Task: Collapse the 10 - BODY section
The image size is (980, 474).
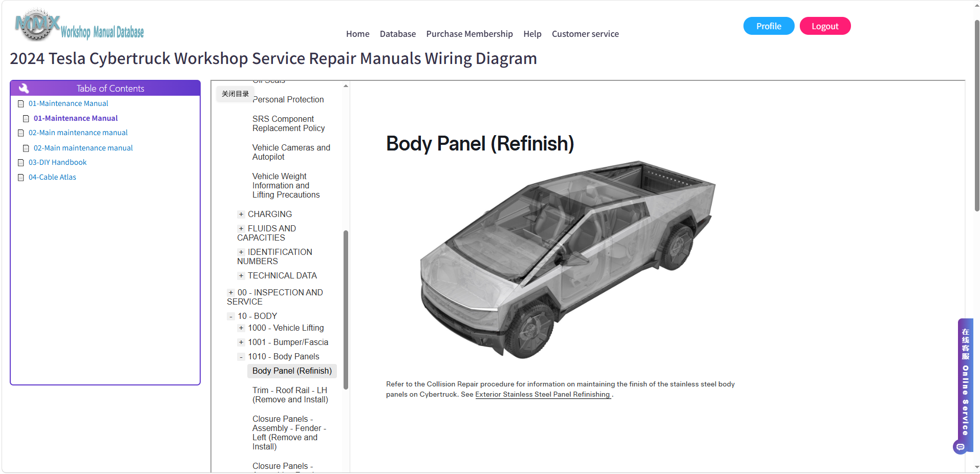Action: [x=230, y=316]
